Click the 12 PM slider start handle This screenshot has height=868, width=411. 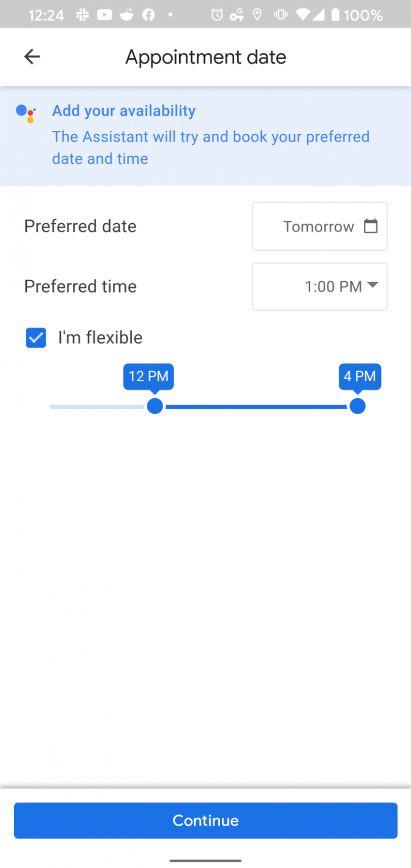coord(155,406)
